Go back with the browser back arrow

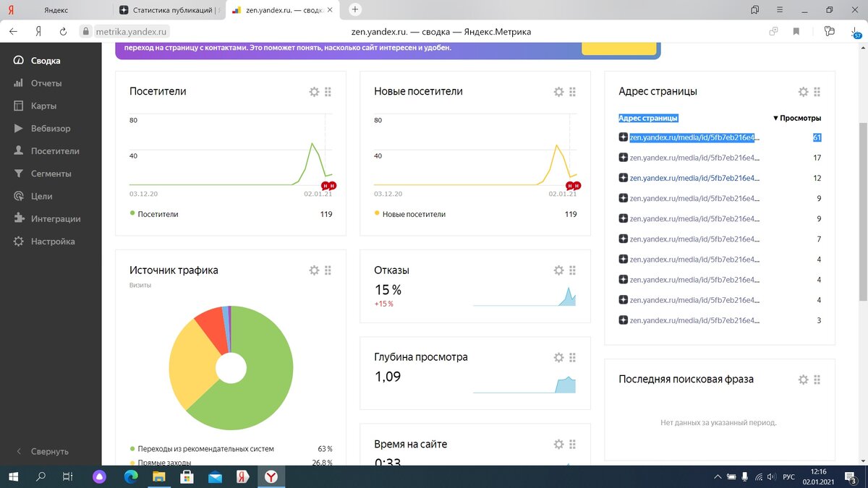click(x=13, y=32)
